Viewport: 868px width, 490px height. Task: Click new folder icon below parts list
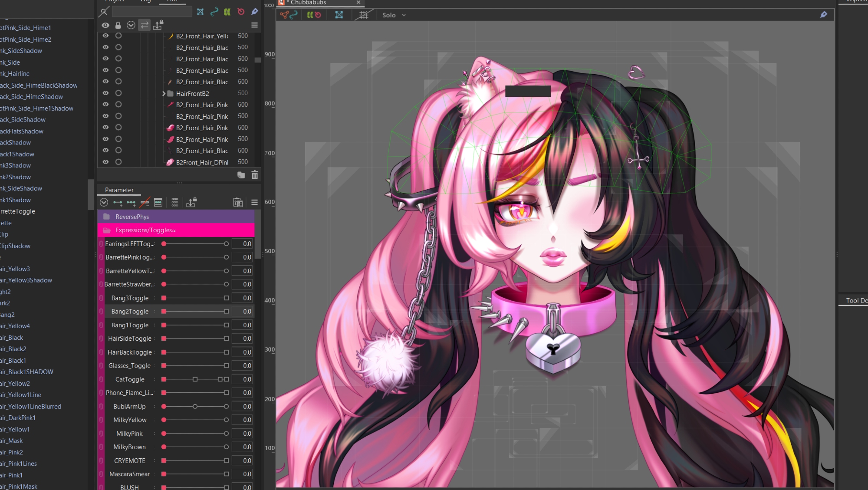tap(241, 175)
